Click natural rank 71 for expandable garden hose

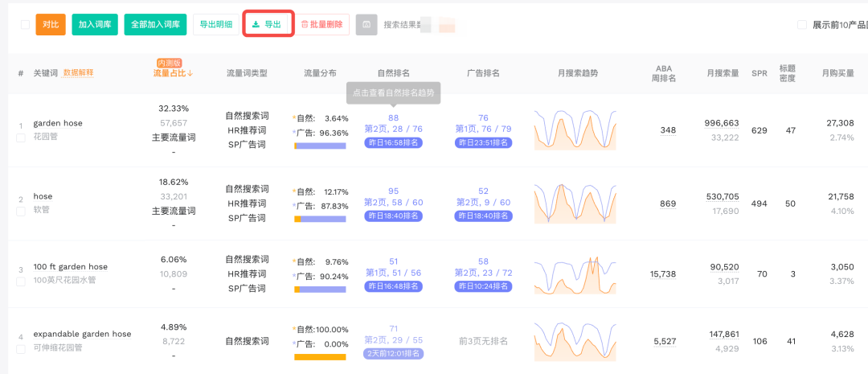click(394, 329)
